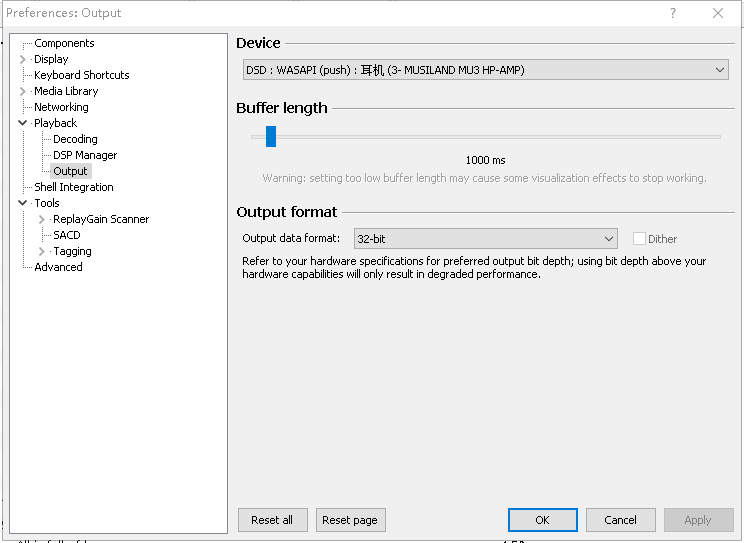Expand the Tagging tree node
744x543 pixels.
(x=42, y=251)
